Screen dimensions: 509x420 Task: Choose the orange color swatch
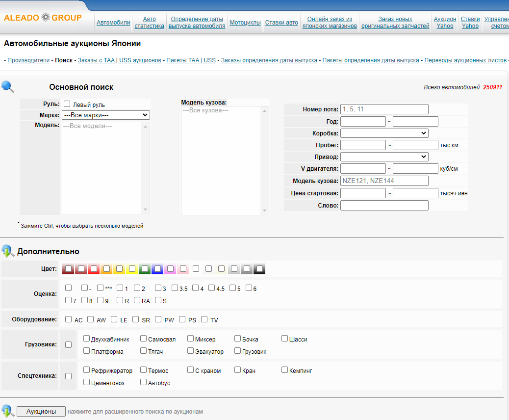[106, 268]
